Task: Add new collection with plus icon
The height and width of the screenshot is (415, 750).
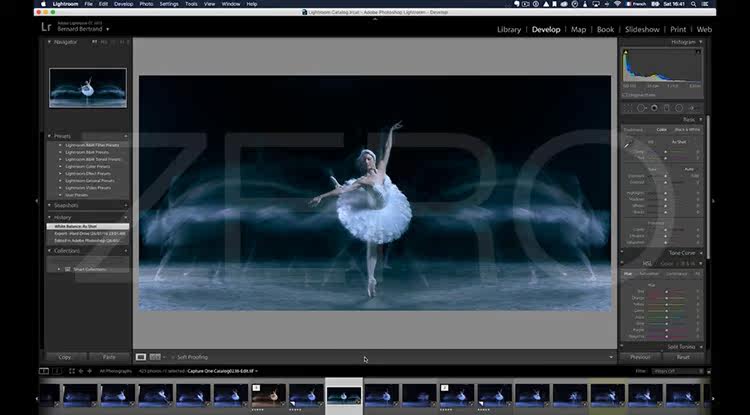Action: (x=126, y=251)
